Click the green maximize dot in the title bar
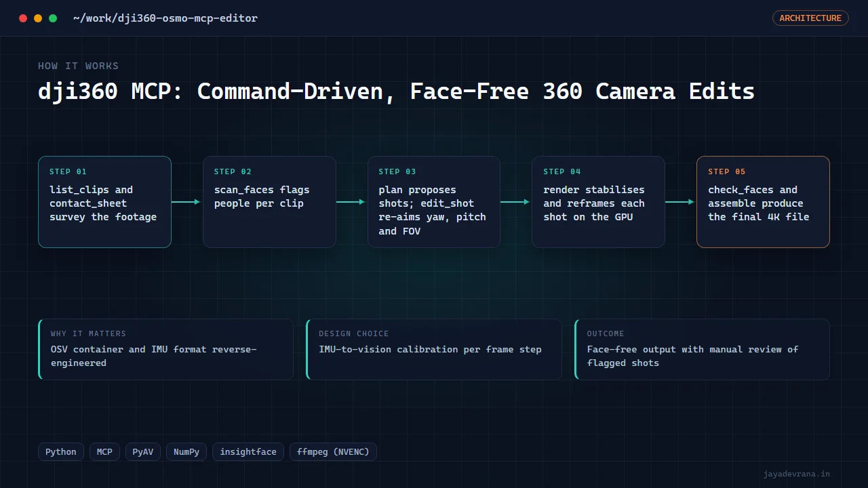Image resolution: width=868 pixels, height=488 pixels. tap(53, 18)
